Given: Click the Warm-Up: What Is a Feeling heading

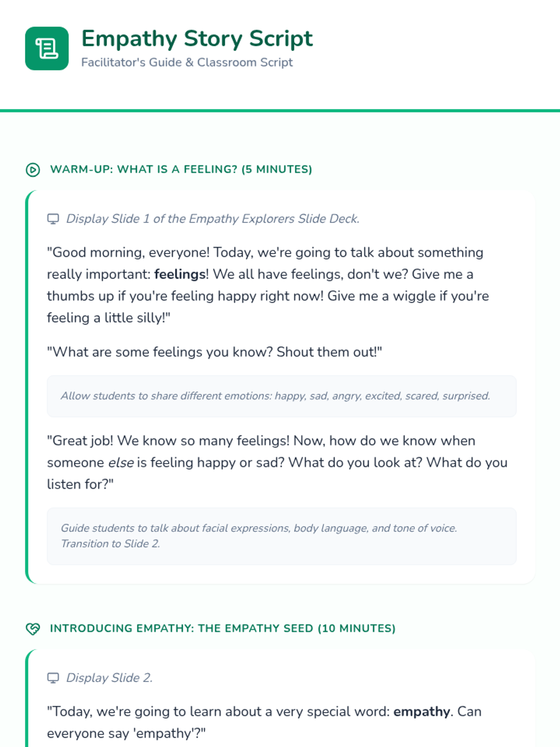Looking at the screenshot, I should (181, 169).
